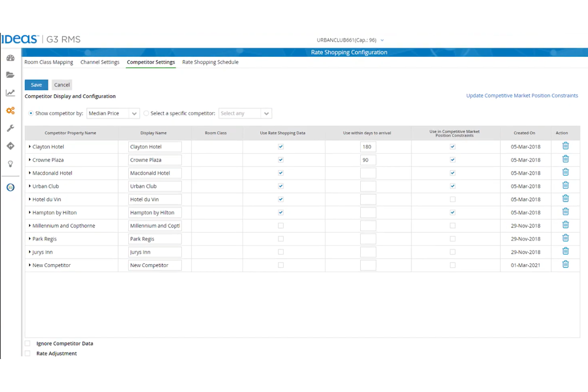Uncheck Use Rate Shopping Data for Clayton Hotel
588x392 pixels.
(x=281, y=147)
